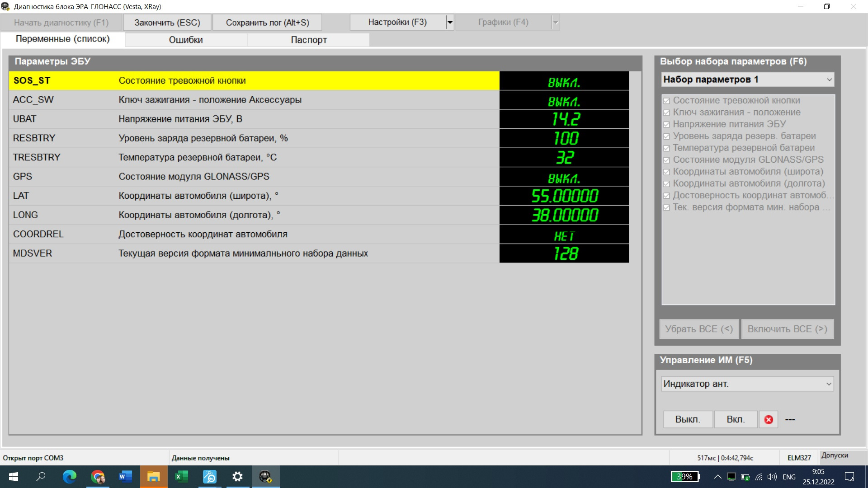
Task: Click the ELM327 status bar entry
Action: click(x=799, y=458)
